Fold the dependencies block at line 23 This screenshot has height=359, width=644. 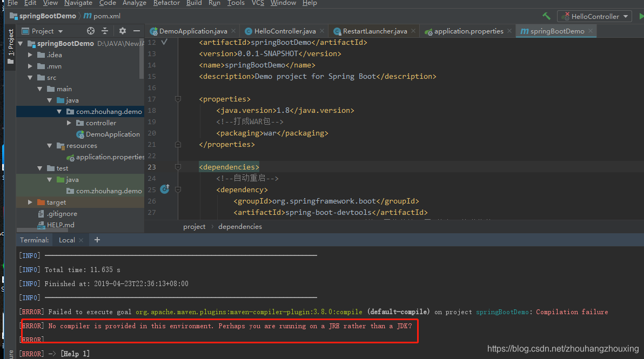[178, 167]
